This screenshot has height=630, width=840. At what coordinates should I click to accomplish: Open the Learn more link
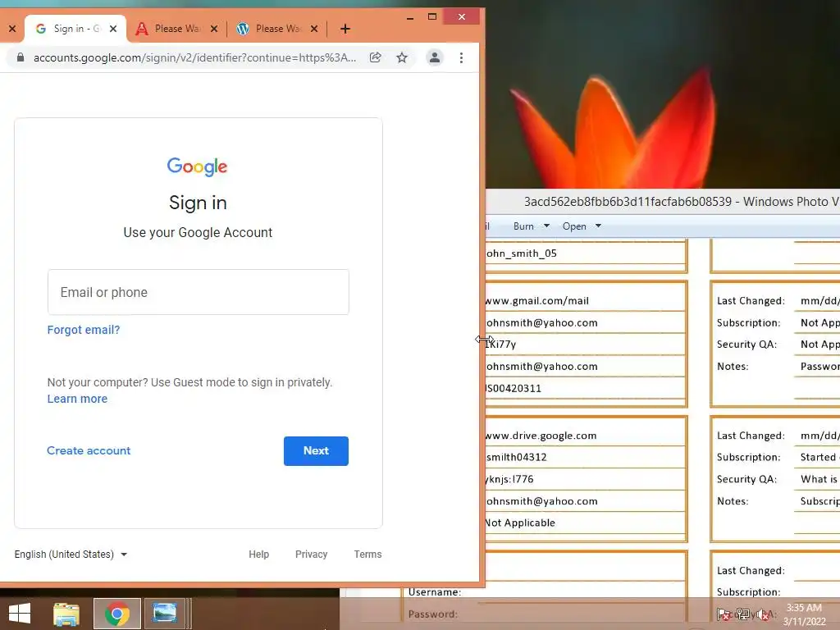[77, 399]
